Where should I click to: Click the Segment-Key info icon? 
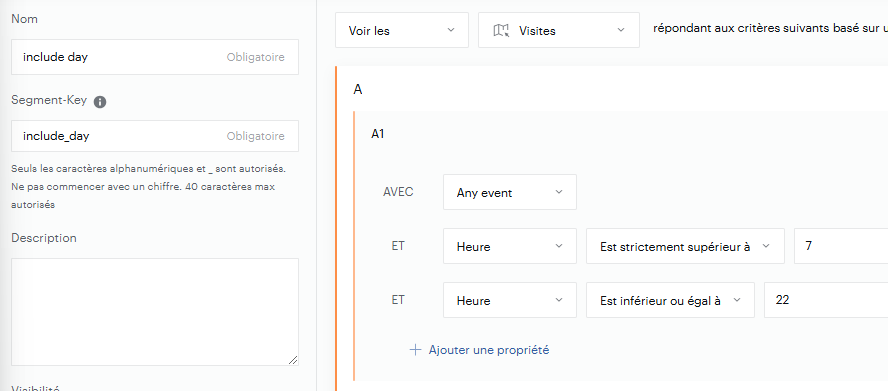(x=100, y=102)
